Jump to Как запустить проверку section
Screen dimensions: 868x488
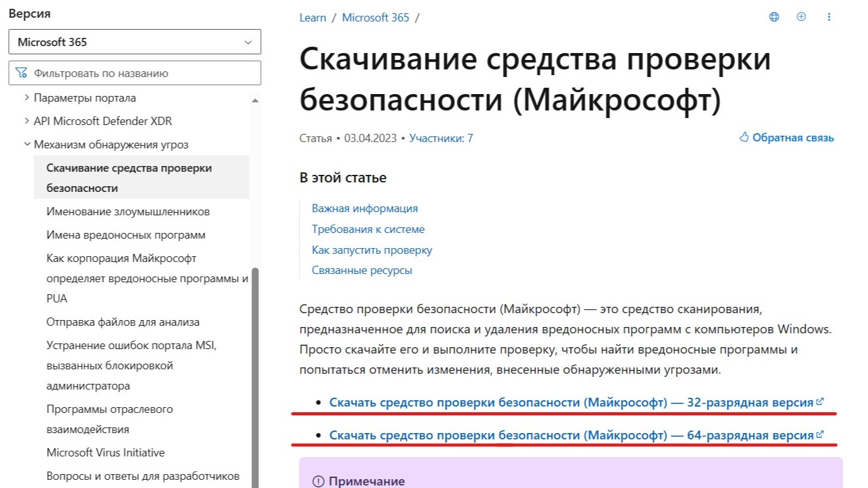tap(372, 250)
